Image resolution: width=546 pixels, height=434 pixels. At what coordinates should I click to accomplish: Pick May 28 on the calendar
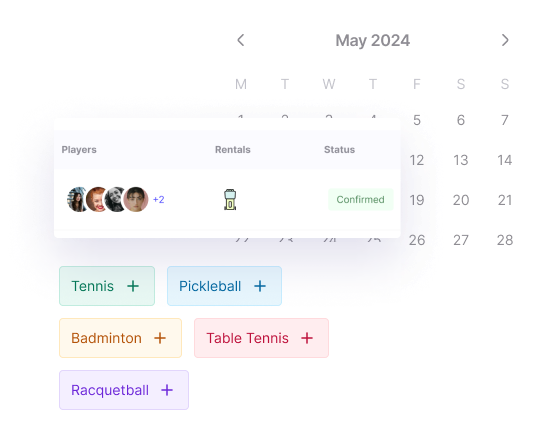click(505, 240)
